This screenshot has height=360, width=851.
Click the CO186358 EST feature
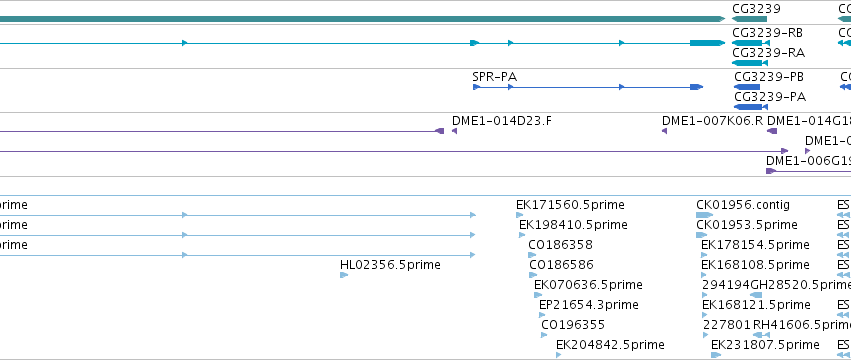(531, 255)
